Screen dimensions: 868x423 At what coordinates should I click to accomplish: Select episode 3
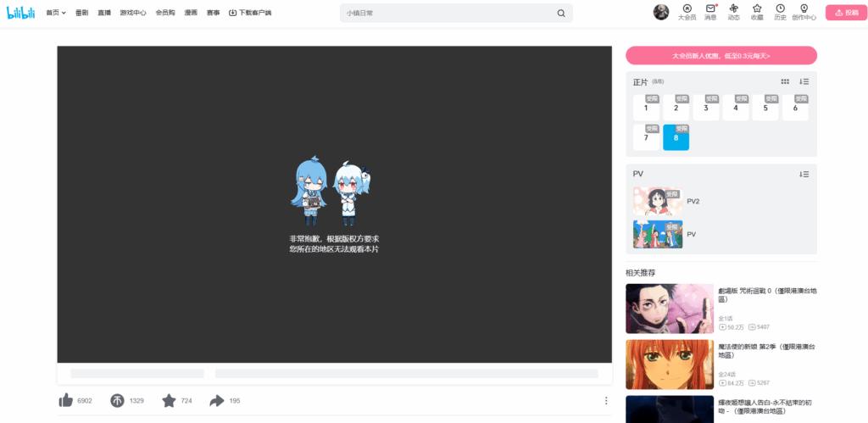706,108
